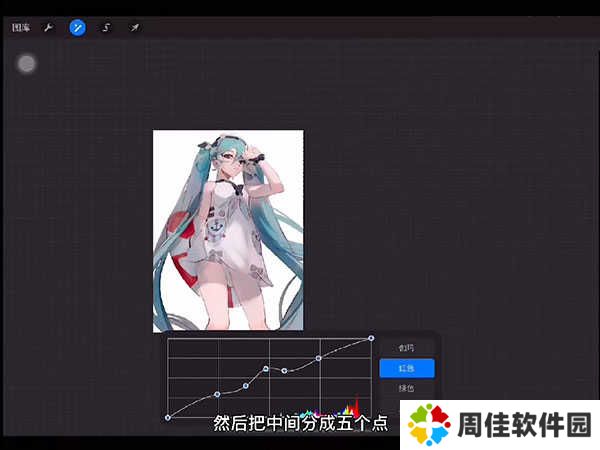The image size is (600, 450).
Task: Click the colorful flower watermark logo
Action: (428, 424)
